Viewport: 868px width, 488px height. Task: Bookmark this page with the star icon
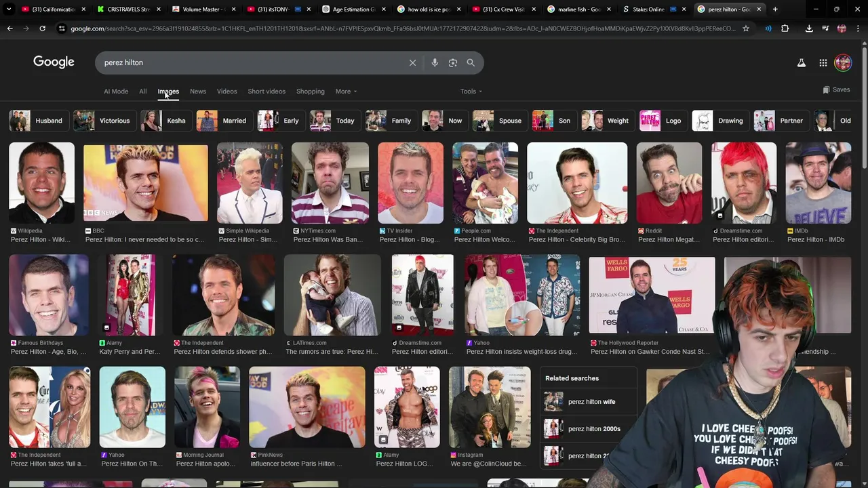coord(746,28)
